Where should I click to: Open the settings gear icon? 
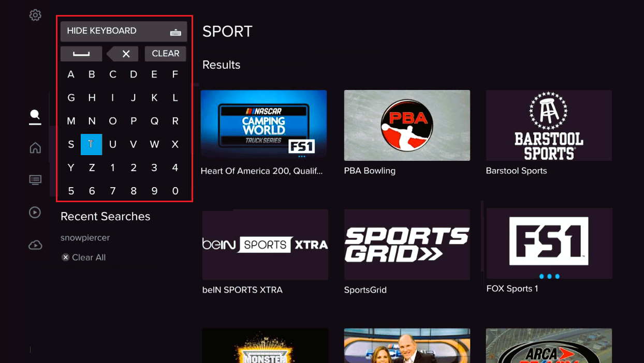pos(35,15)
